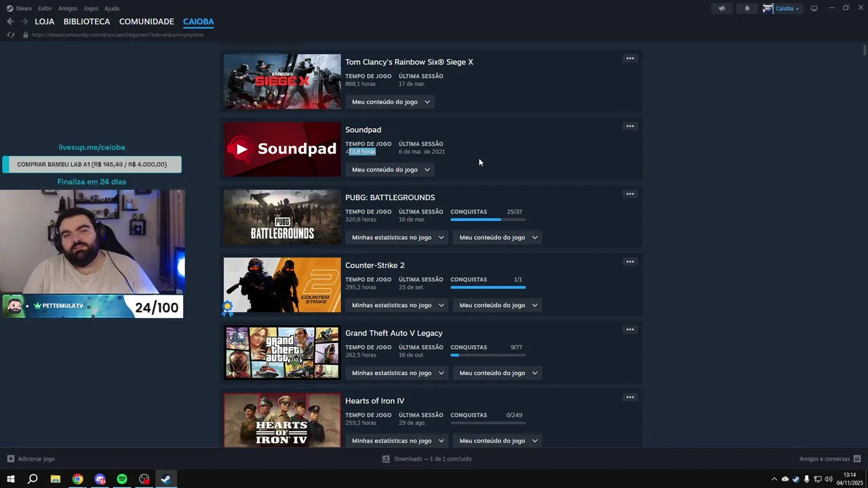Open the Steam menu
Screen dimensions: 868x488
19,8
